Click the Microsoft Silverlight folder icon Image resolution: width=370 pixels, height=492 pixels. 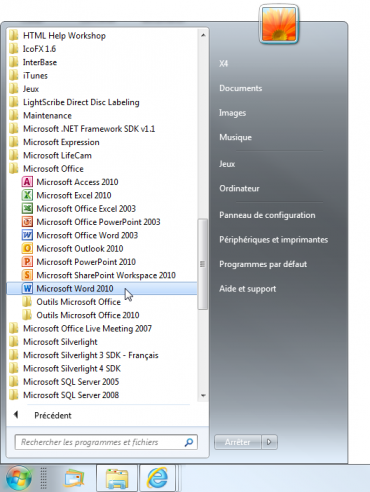[13, 342]
